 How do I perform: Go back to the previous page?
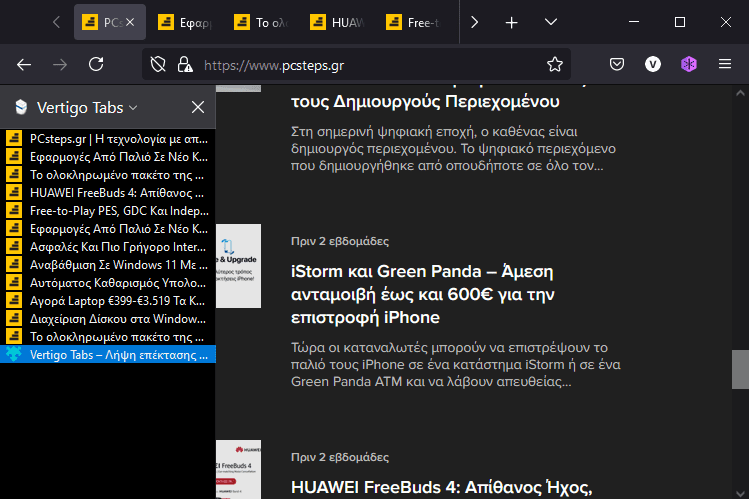pyautogui.click(x=24, y=64)
